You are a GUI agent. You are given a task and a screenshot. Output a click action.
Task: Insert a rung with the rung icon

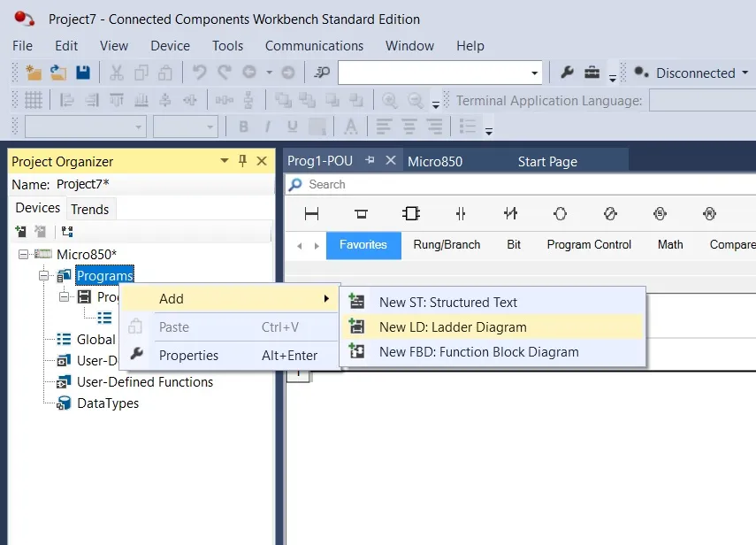point(312,213)
